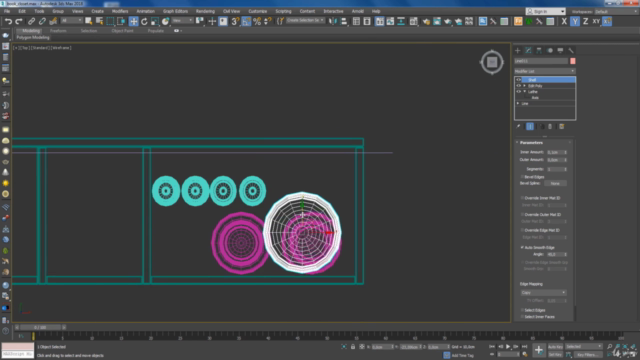
Task: Toggle the 3D Snaps button
Action: click(235, 21)
